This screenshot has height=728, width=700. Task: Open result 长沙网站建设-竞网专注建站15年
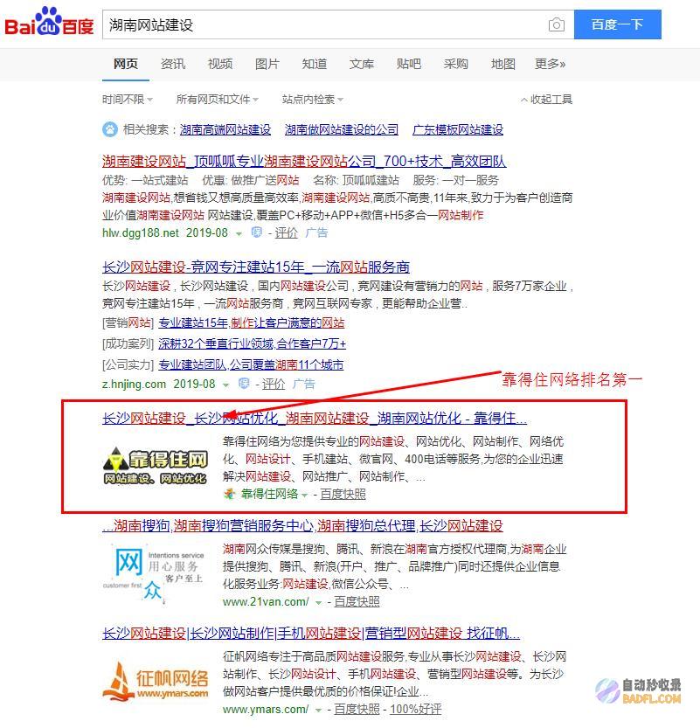[x=256, y=267]
